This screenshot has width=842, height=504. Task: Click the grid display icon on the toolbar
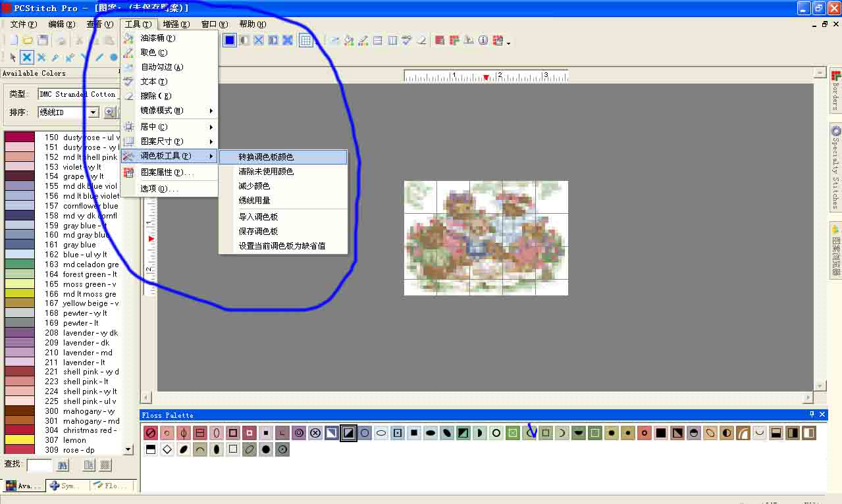pos(306,39)
